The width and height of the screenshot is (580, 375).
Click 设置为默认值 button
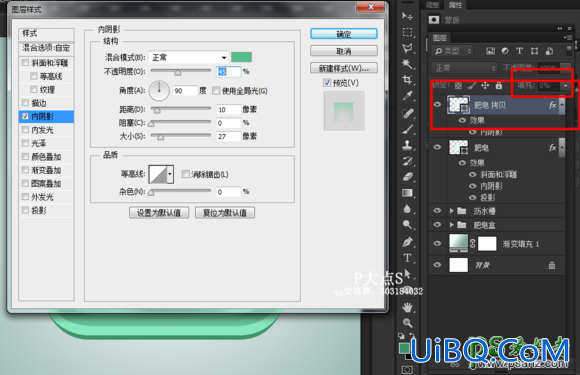[159, 213]
